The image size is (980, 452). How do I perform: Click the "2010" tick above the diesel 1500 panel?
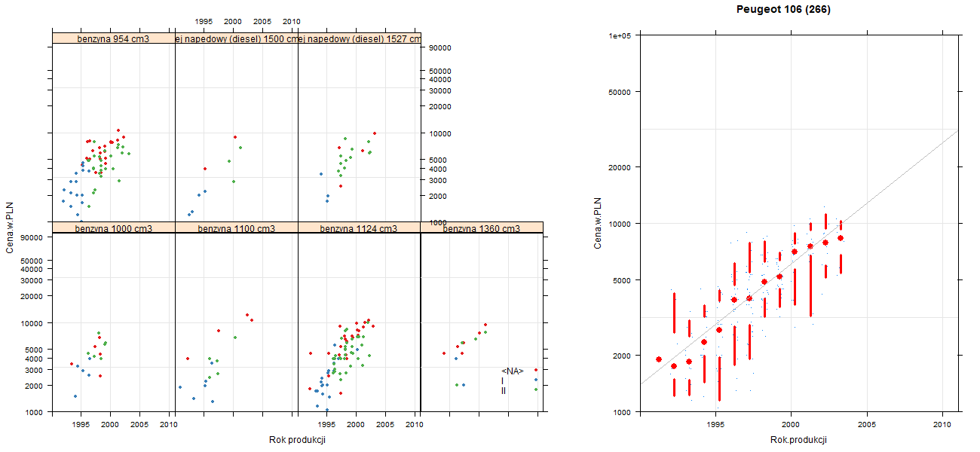pyautogui.click(x=292, y=22)
